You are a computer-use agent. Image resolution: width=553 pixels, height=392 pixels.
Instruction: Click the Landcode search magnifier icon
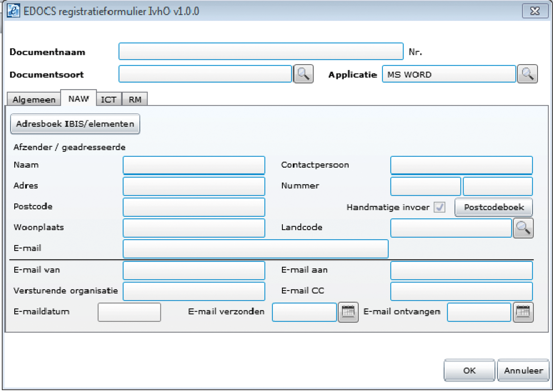point(523,228)
